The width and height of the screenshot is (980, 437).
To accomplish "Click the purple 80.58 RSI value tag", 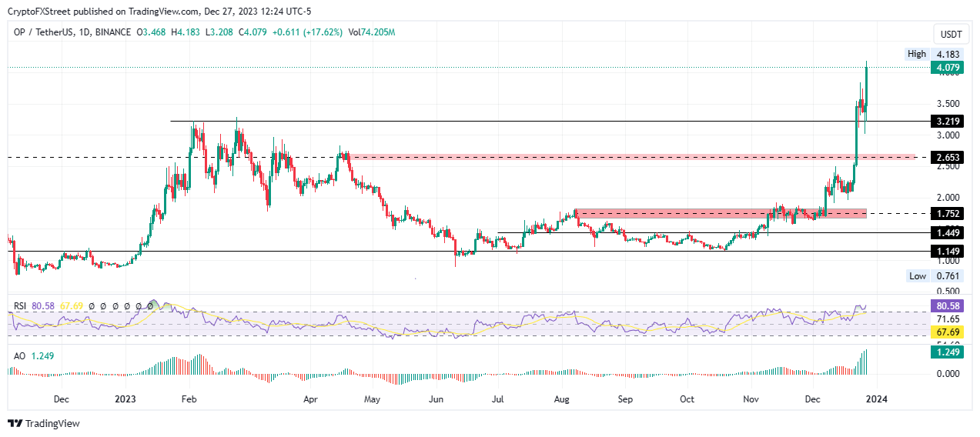I will tap(945, 305).
